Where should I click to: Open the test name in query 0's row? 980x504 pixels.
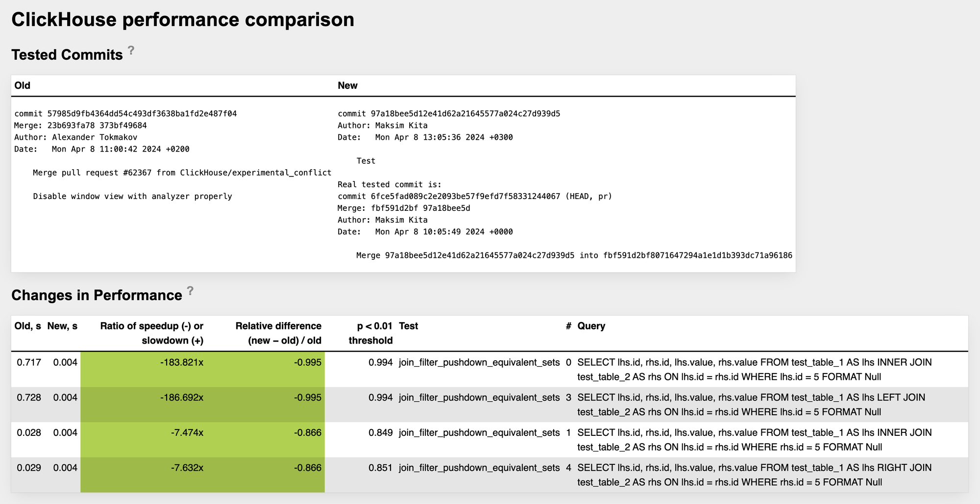(479, 363)
